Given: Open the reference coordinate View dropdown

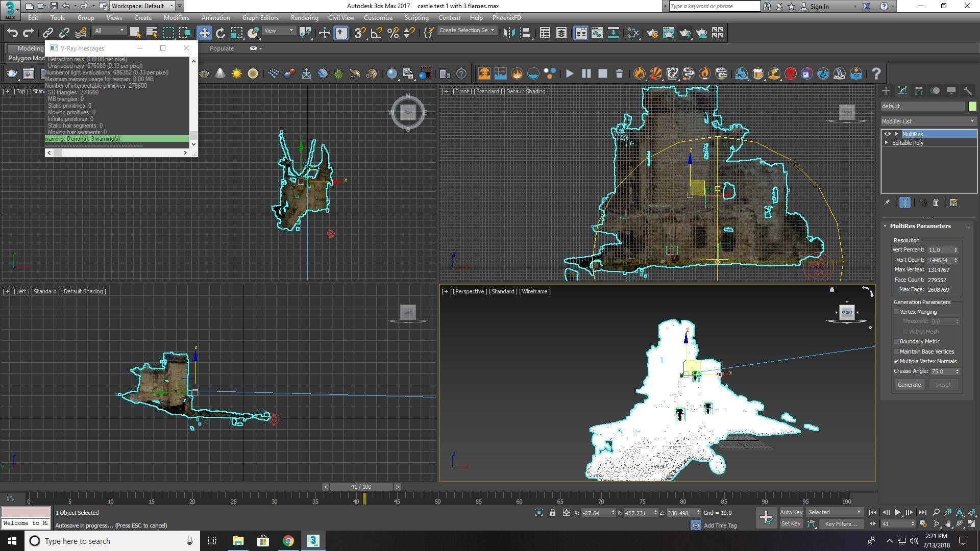Looking at the screenshot, I should coord(278,31).
